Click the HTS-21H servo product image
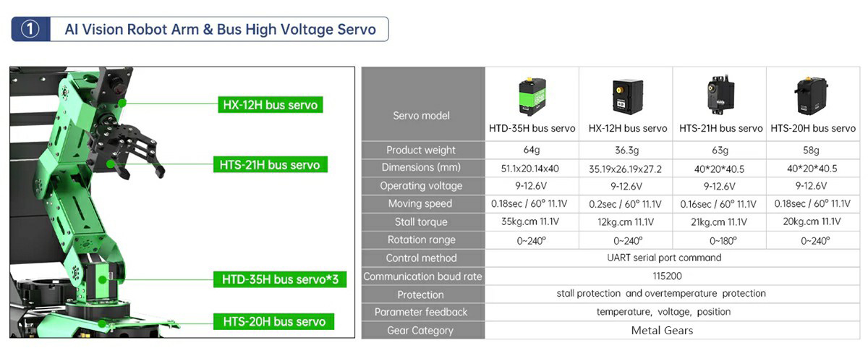Viewport: 868px width, 356px height. pos(720,95)
